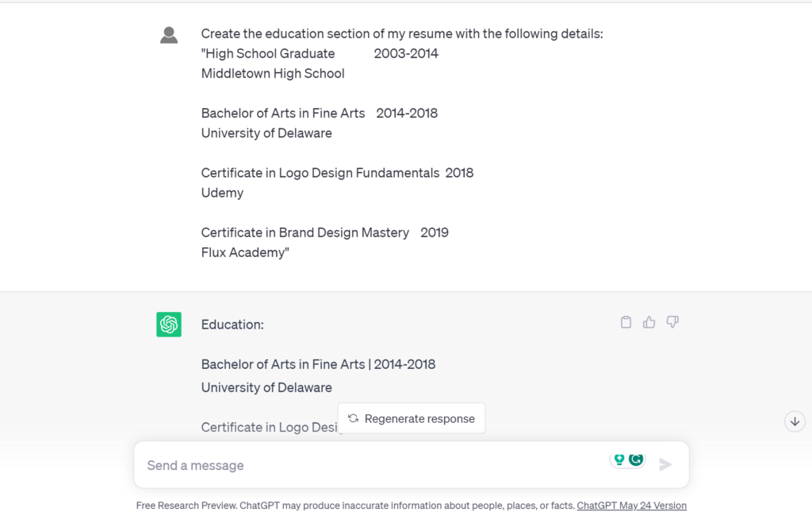Select the user avatar icon
This screenshot has height=523, width=812.
tap(169, 35)
